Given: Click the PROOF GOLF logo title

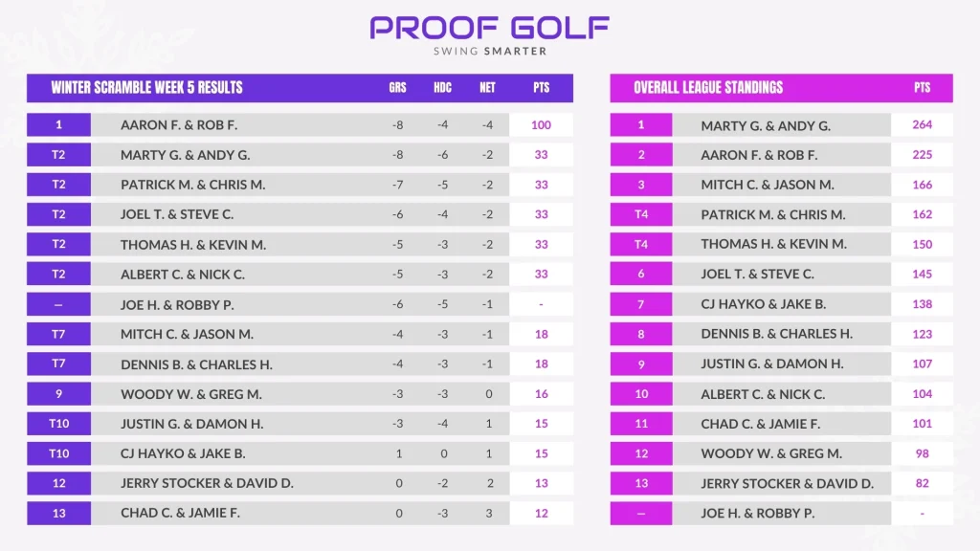Looking at the screenshot, I should 489,27.
